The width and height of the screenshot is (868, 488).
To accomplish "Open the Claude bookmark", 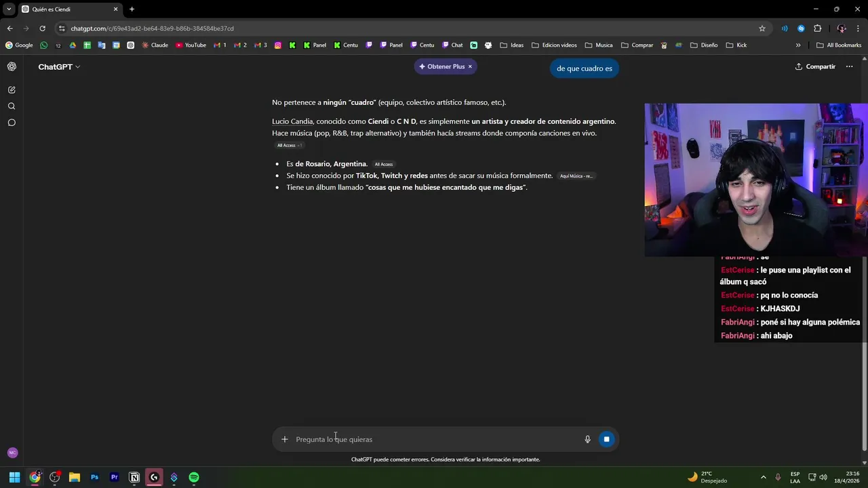I will 155,45.
